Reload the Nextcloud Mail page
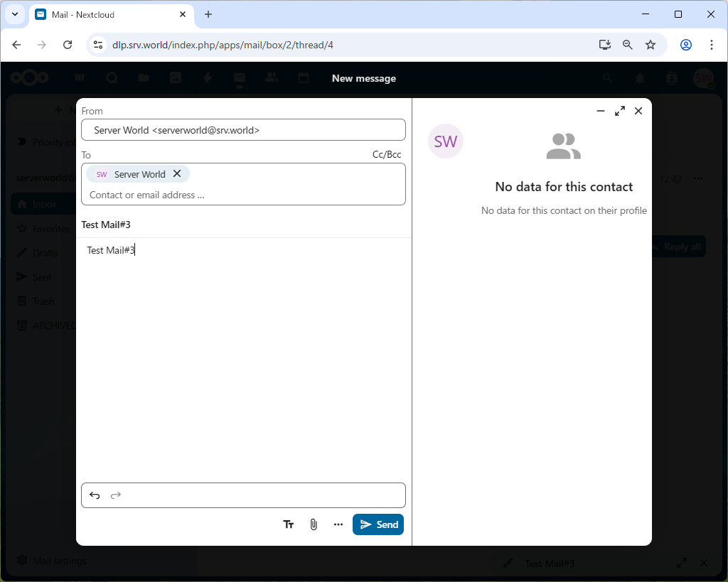The height and width of the screenshot is (582, 728). point(68,45)
